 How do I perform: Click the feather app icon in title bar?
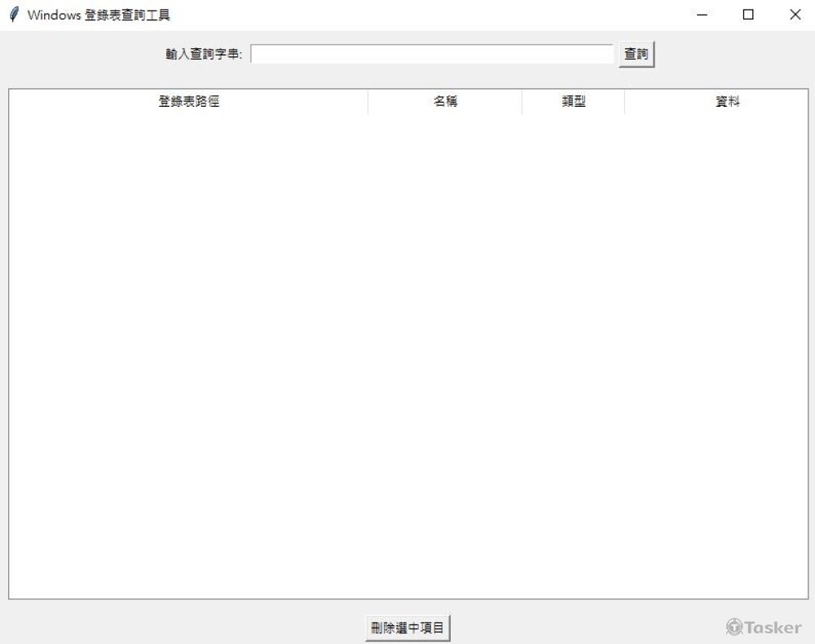coord(14,15)
